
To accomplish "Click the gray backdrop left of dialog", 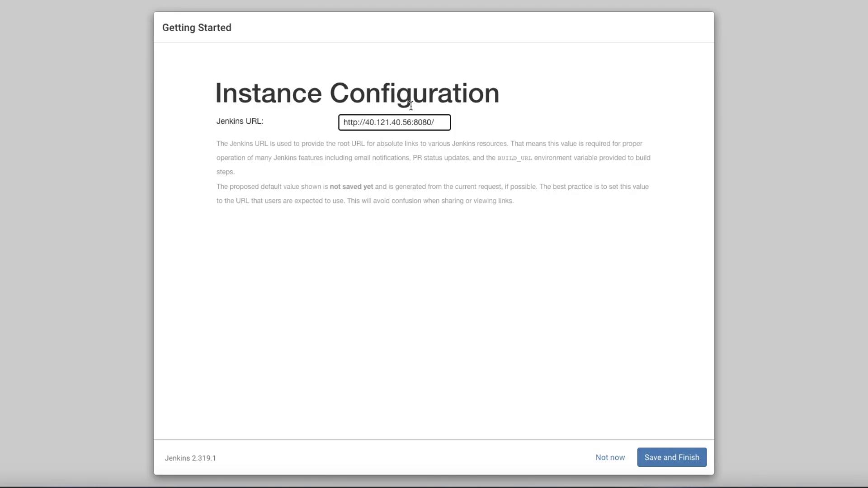I will [x=77, y=244].
